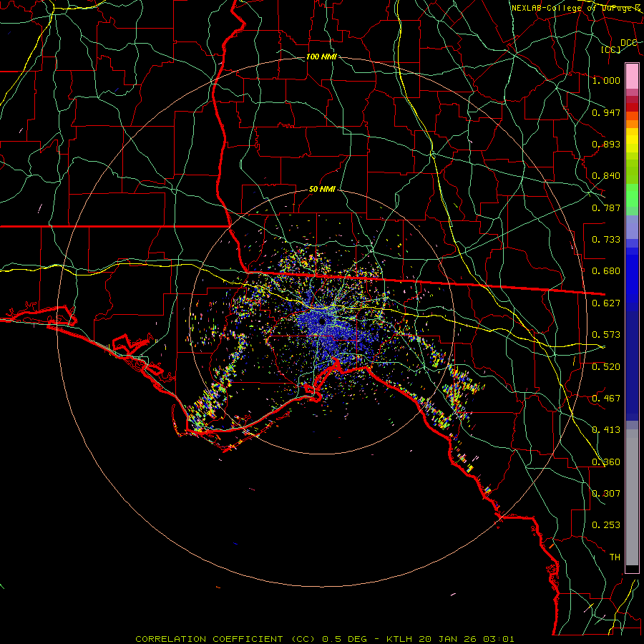Pick the black bottom segment beside TH

click(x=632, y=569)
